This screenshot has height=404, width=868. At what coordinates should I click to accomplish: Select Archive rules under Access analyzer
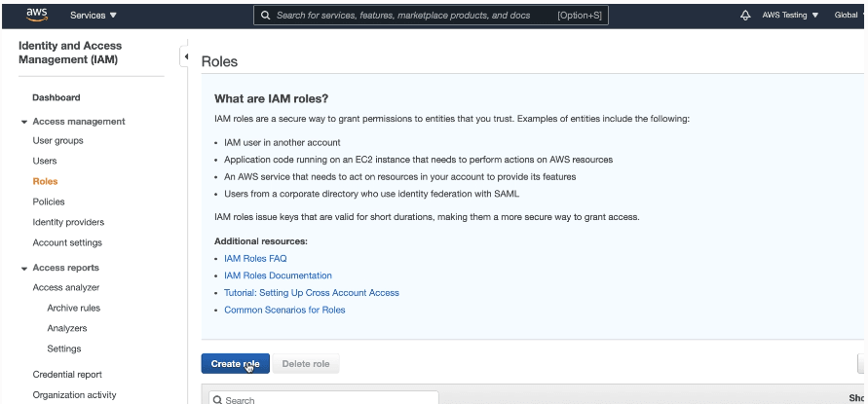[x=73, y=308]
